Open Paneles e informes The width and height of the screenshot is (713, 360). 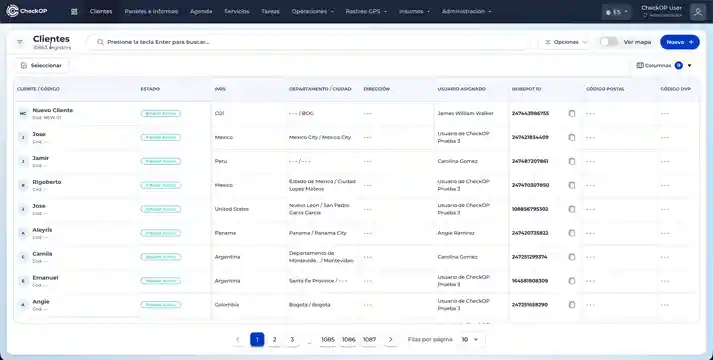[x=151, y=11]
